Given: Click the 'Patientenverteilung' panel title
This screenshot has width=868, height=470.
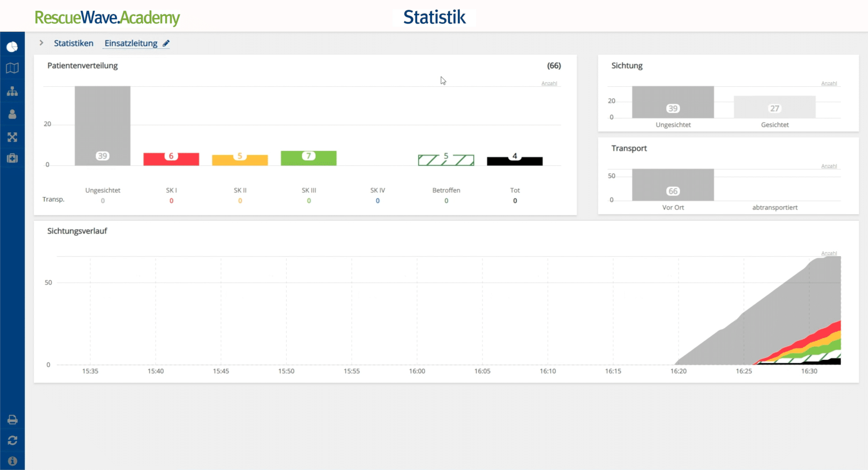Looking at the screenshot, I should click(x=83, y=66).
